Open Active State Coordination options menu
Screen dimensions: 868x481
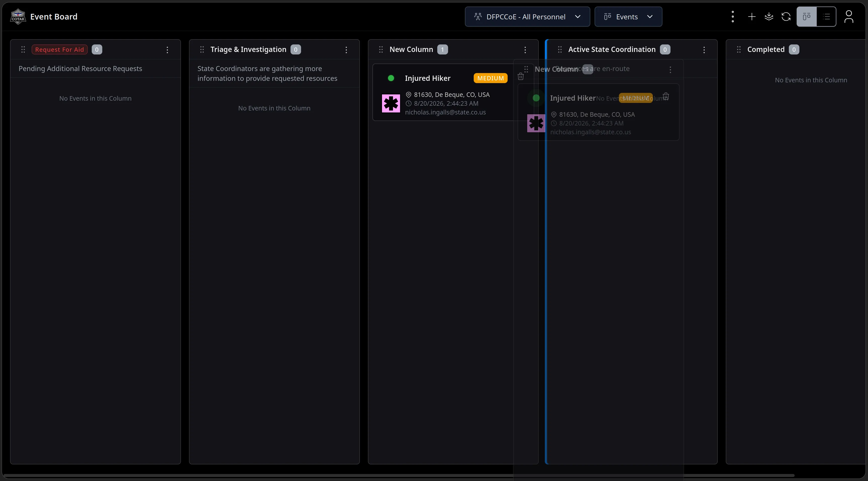point(704,50)
